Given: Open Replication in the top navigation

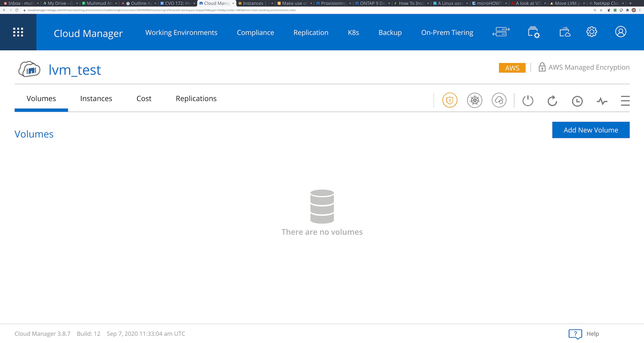Looking at the screenshot, I should (311, 32).
